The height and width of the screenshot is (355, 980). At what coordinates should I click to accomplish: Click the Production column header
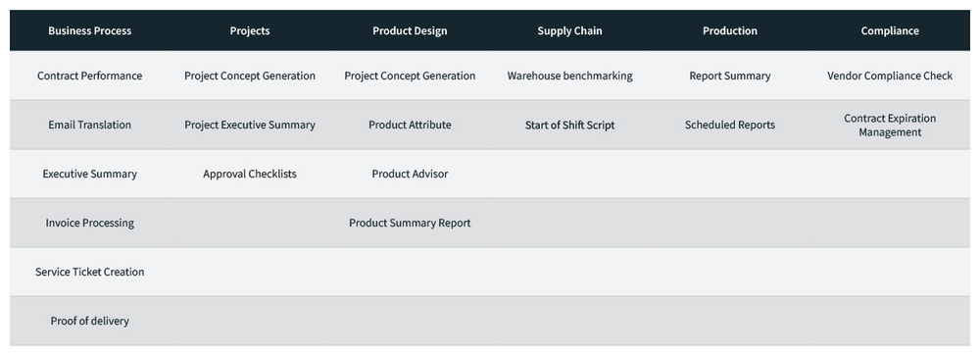(730, 30)
